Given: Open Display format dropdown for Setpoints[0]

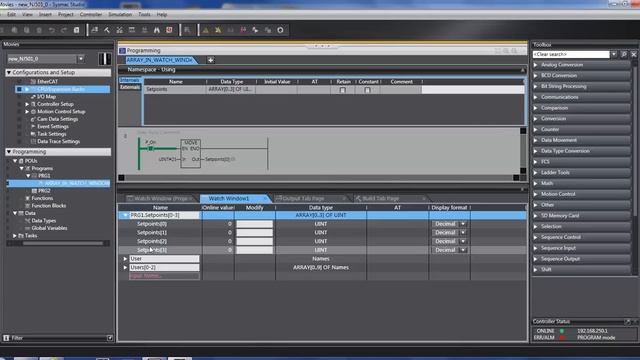Looking at the screenshot, I should [x=463, y=224].
